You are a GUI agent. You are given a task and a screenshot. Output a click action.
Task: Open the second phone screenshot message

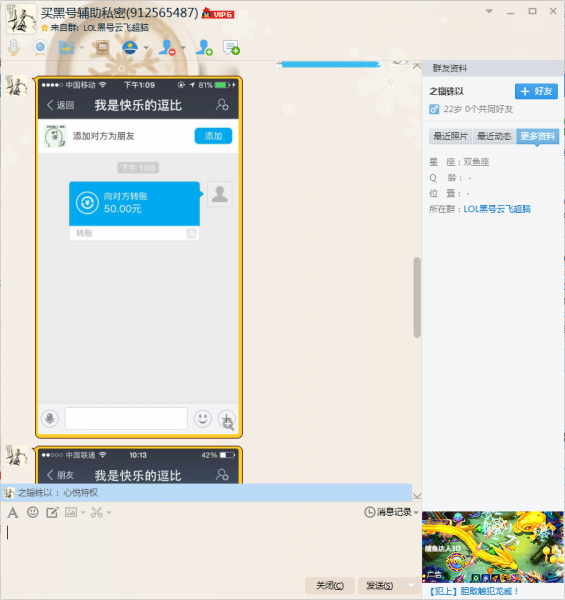pos(139,465)
